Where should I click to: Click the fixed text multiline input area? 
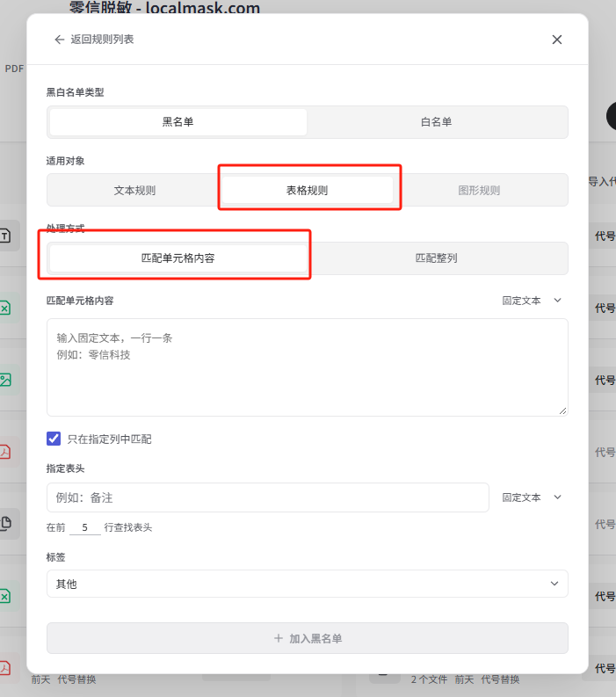point(307,367)
